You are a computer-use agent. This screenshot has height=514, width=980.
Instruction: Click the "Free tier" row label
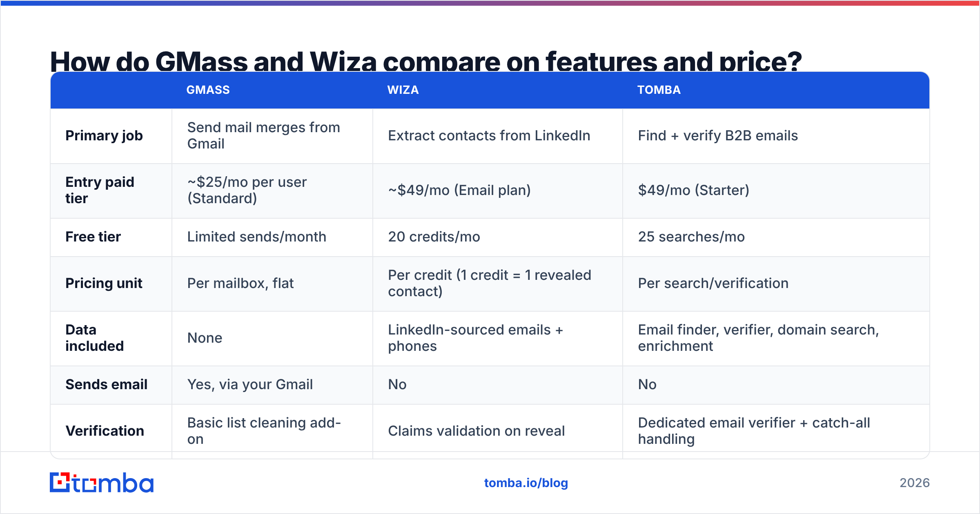pyautogui.click(x=93, y=237)
